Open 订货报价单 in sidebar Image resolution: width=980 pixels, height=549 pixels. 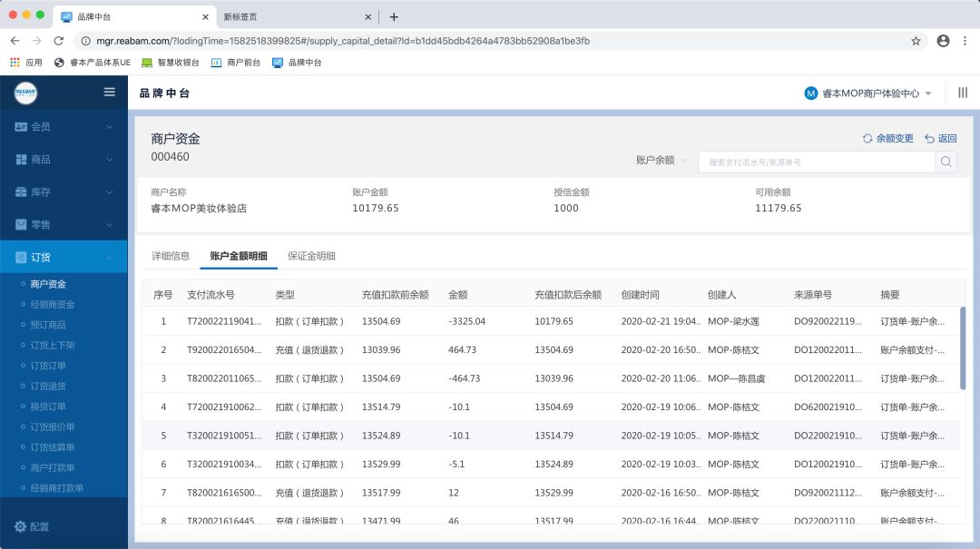(53, 426)
